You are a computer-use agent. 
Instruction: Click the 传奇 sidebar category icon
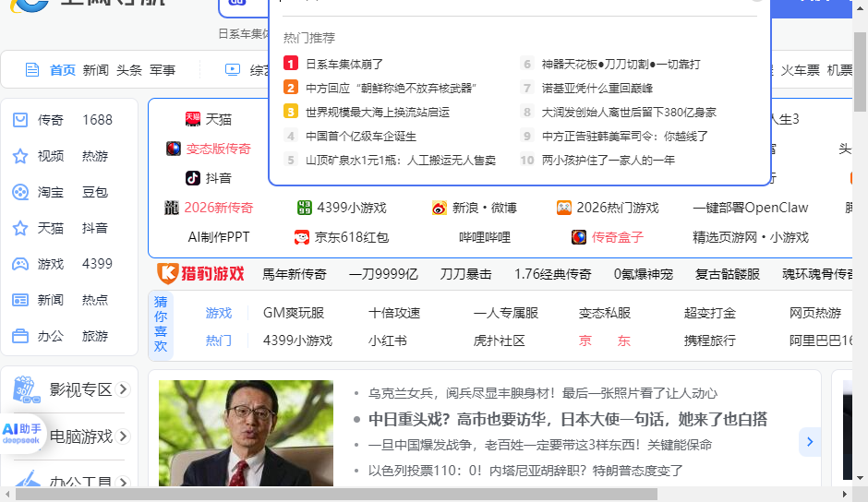[x=20, y=120]
